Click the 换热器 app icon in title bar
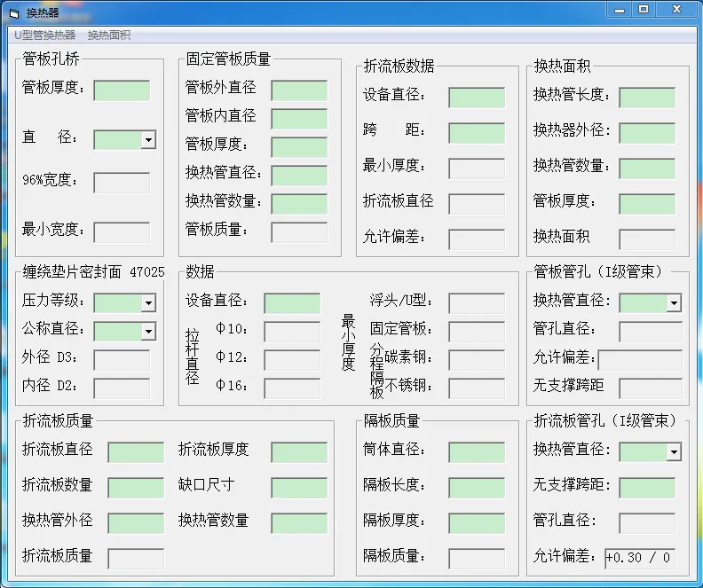Screen dimensions: 703x588 coord(13,12)
